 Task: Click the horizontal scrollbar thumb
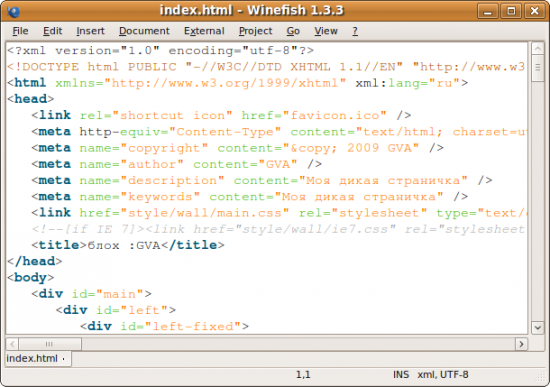point(50,344)
